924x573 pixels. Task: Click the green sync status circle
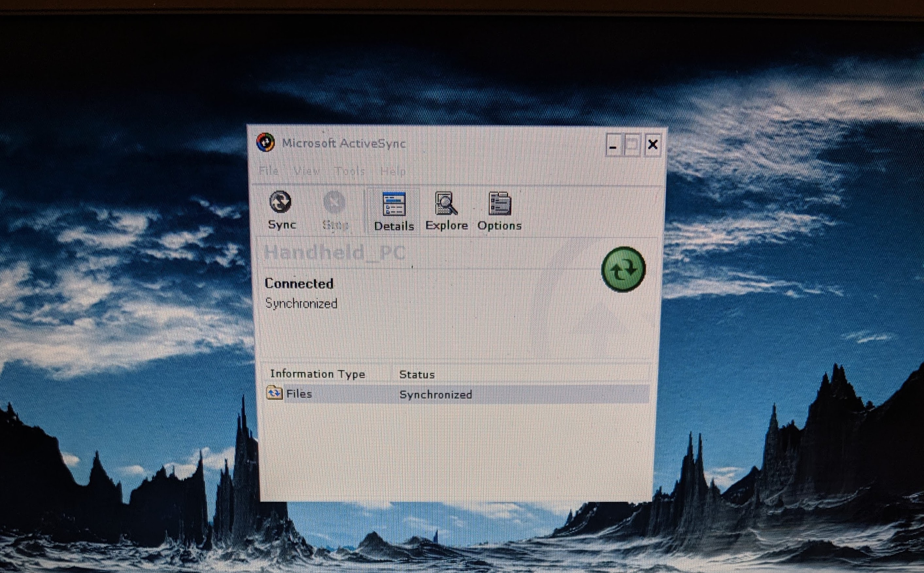click(623, 269)
